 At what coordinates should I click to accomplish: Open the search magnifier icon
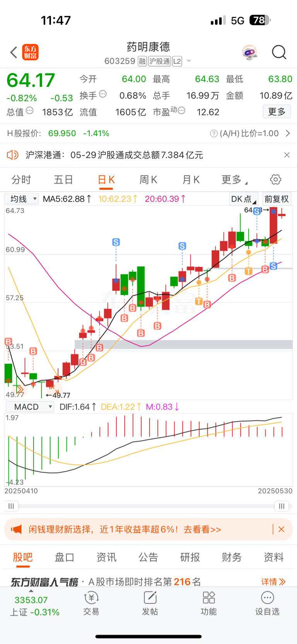[x=279, y=52]
